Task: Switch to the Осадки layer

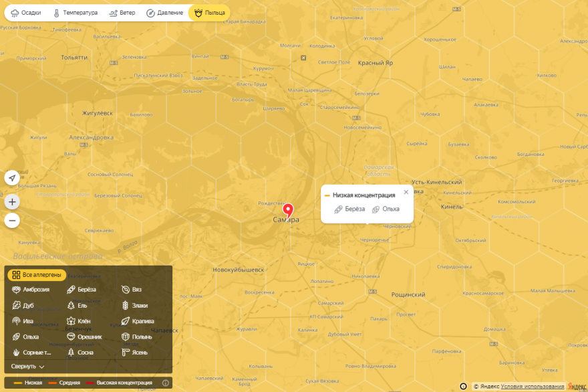Action: (x=26, y=13)
